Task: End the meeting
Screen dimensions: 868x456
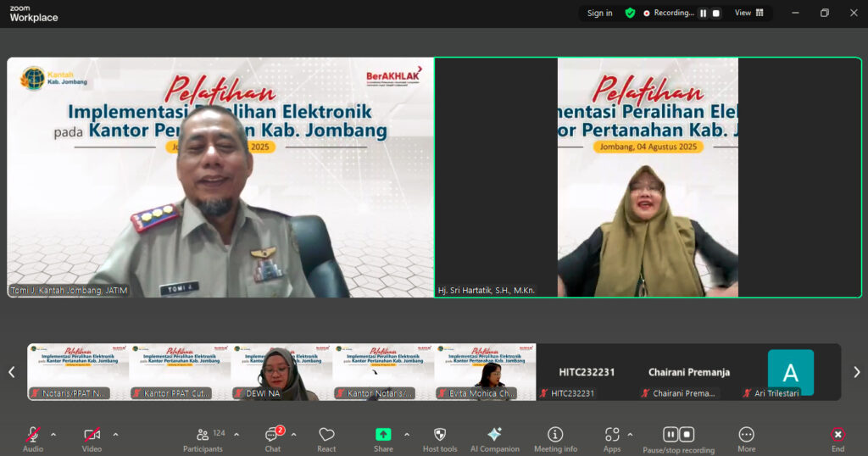Action: click(838, 439)
